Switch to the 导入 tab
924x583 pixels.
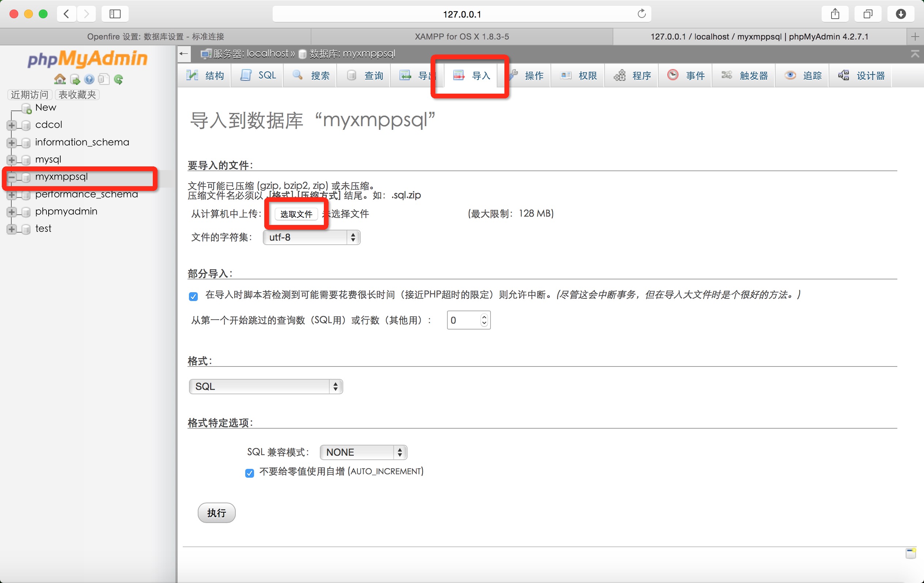[x=472, y=75]
